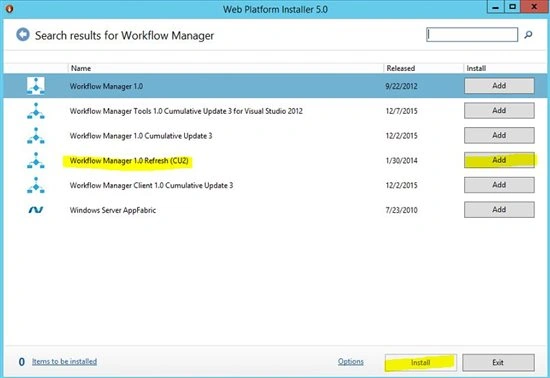Click the 1/30/2014 release date

[x=402, y=161]
